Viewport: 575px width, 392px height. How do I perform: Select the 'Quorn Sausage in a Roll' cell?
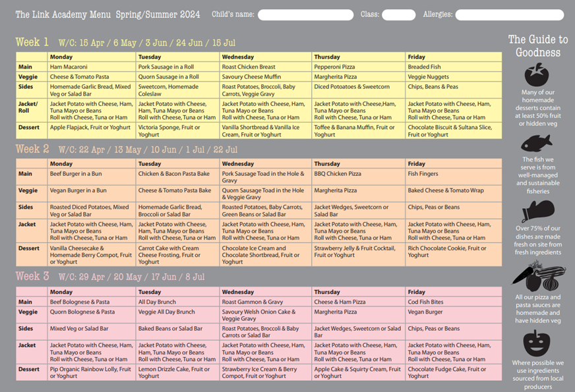(177, 76)
